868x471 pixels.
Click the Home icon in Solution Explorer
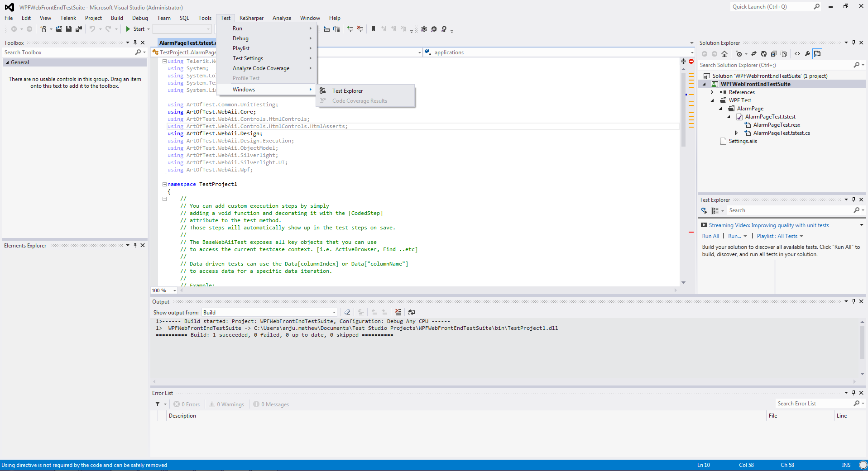pos(724,54)
